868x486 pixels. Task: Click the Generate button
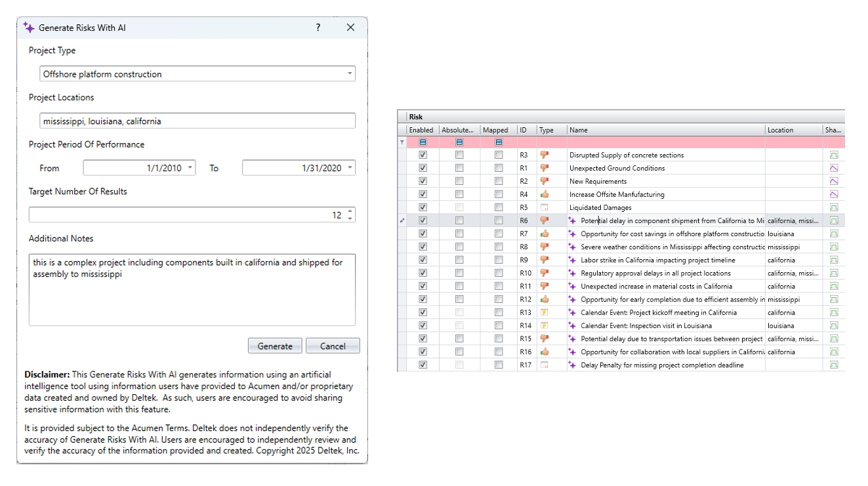[x=274, y=346]
